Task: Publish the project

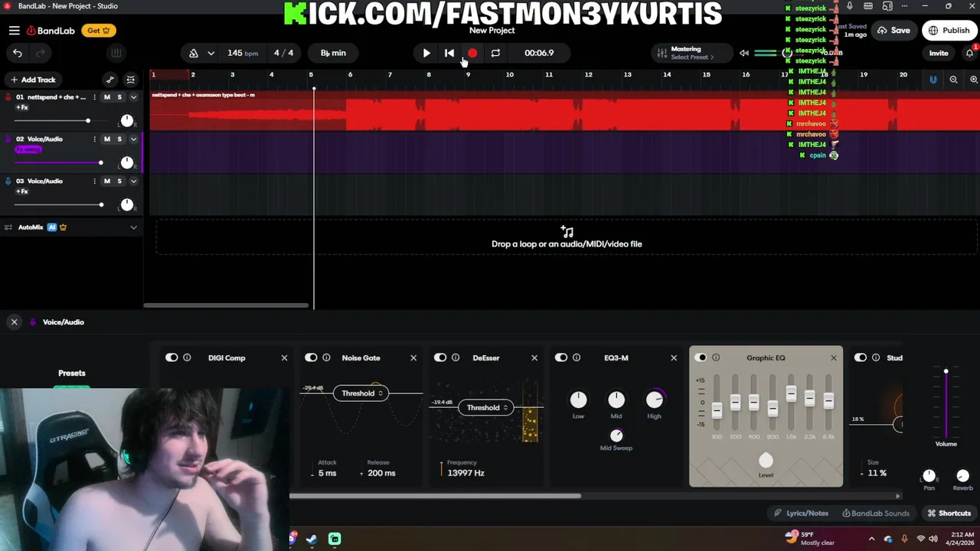Action: (x=949, y=31)
